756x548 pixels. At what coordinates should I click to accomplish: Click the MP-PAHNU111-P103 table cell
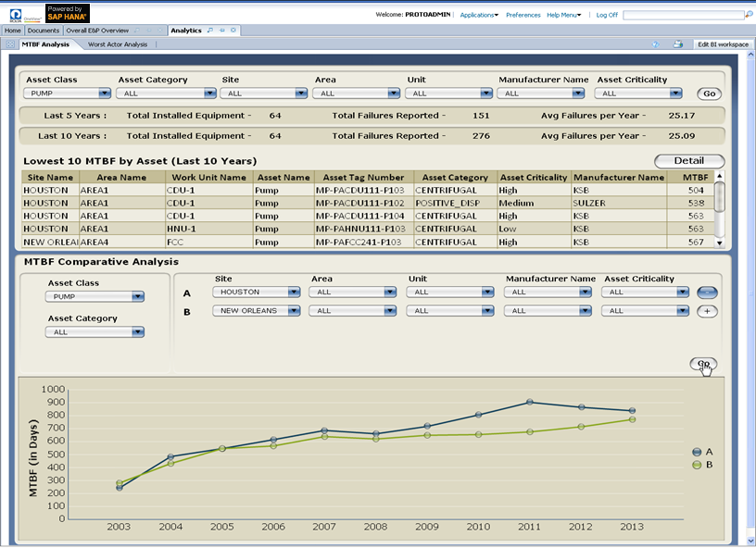[363, 229]
